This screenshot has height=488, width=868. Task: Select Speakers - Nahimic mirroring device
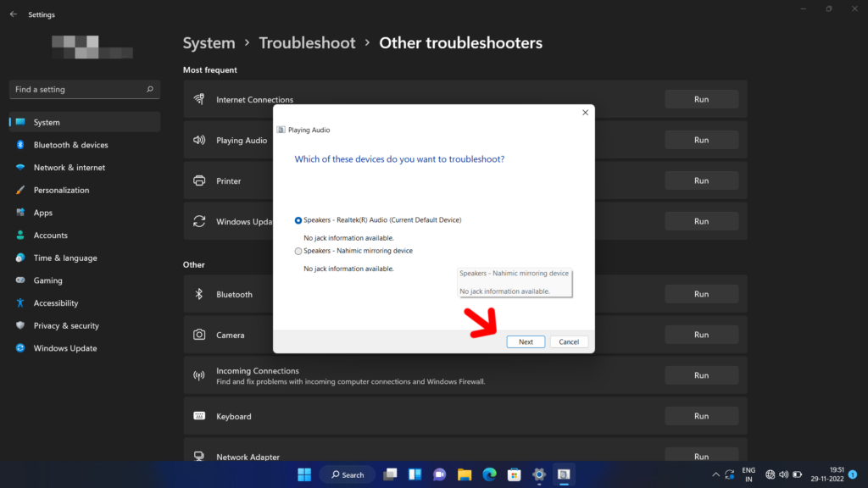[298, 250]
